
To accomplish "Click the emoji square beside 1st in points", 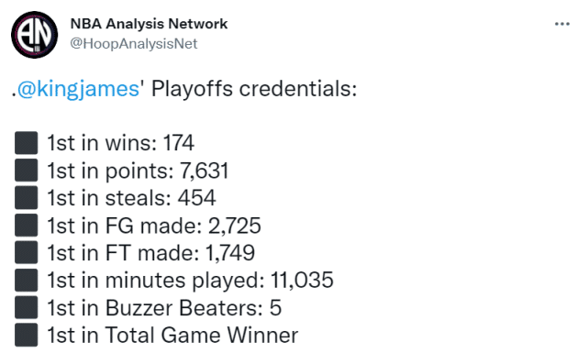I will [27, 171].
